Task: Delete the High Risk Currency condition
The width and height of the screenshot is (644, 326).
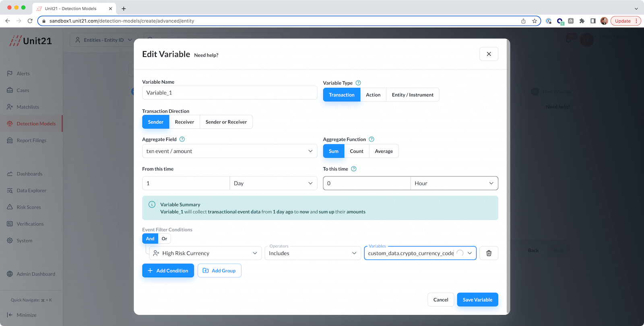Action: [489, 253]
